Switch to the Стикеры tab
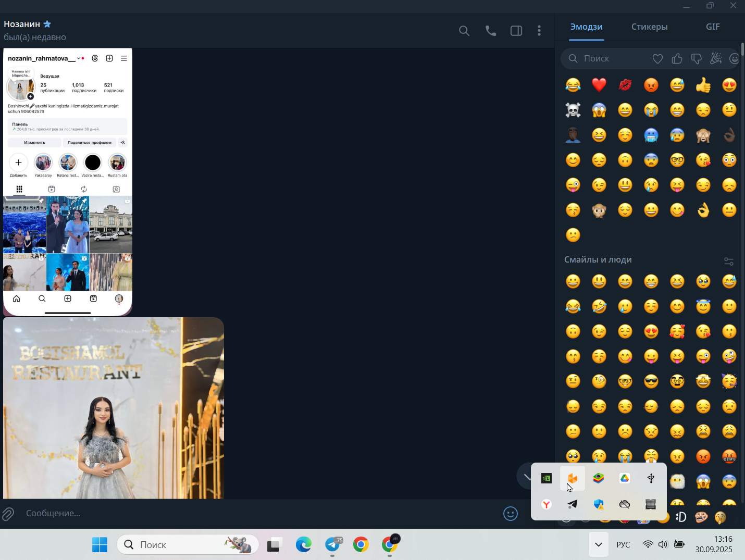745x560 pixels. (649, 27)
